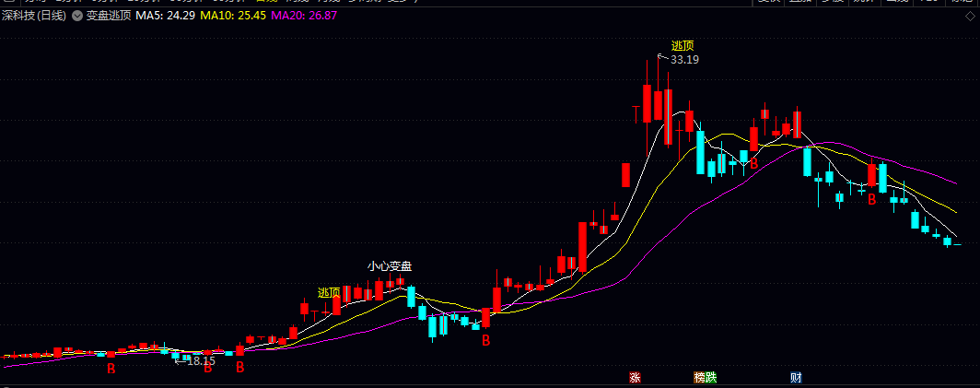This screenshot has height=388, width=980.
Task: Click the red 涨 event marker
Action: [x=635, y=377]
